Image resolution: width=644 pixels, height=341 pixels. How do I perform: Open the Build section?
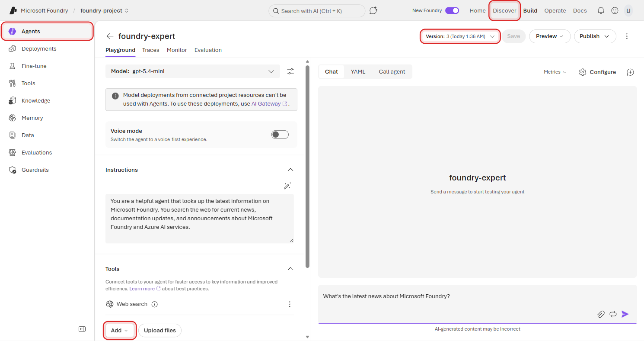[x=530, y=11]
